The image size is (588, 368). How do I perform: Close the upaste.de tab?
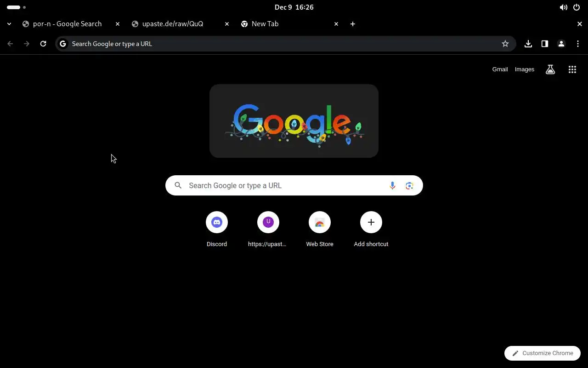(227, 24)
